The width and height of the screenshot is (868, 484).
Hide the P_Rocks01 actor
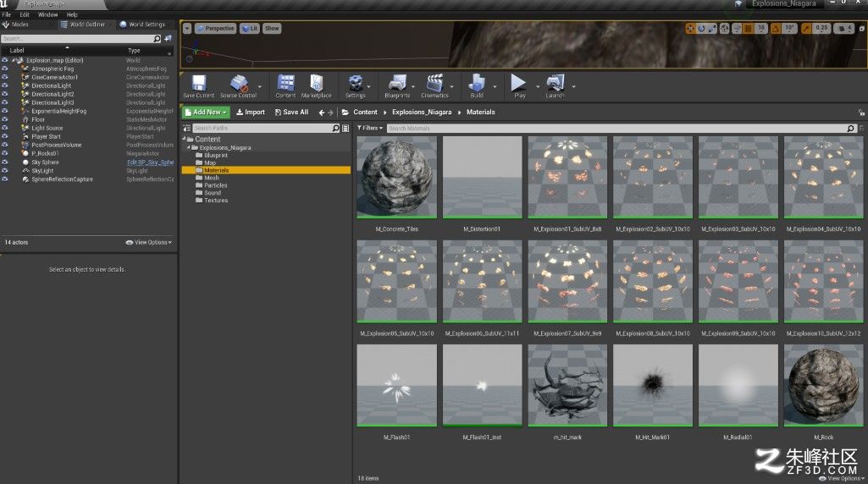tap(5, 153)
